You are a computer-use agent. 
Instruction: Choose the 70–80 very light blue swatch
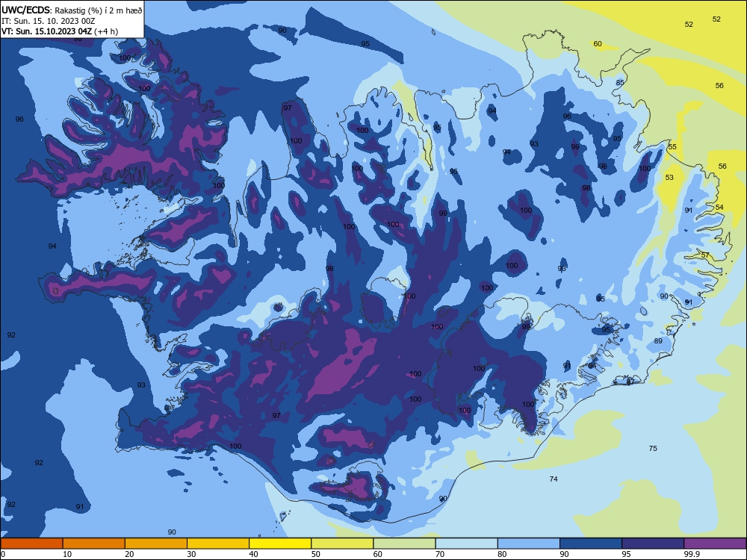466,544
